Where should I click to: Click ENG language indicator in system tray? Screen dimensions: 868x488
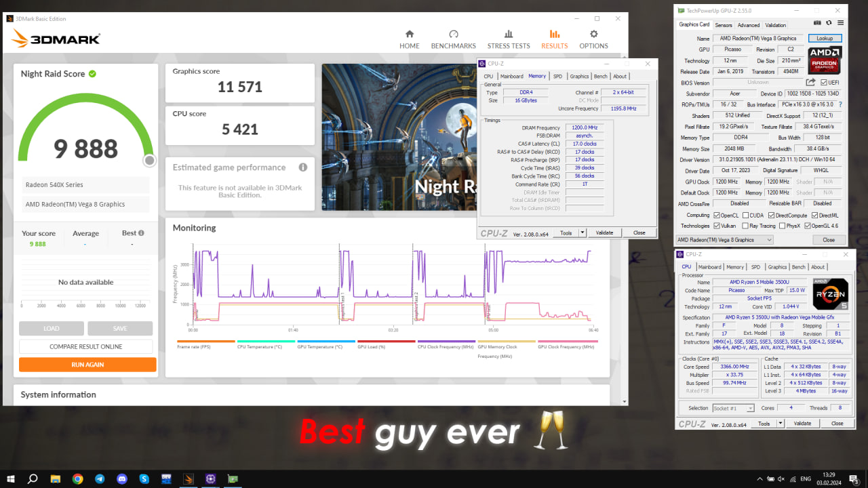(805, 479)
